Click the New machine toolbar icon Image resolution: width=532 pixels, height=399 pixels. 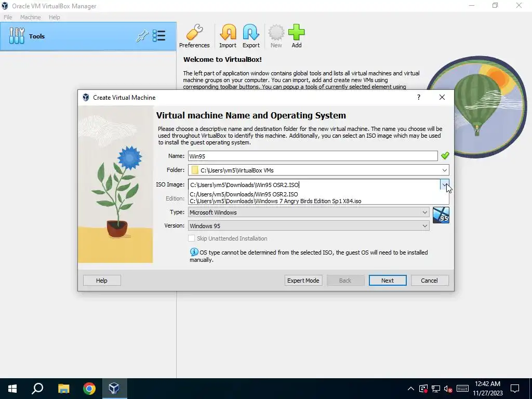coord(276,36)
